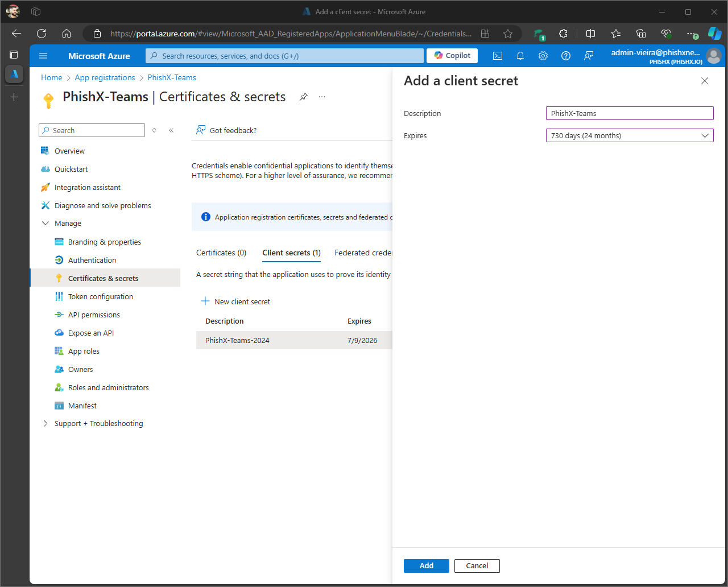Image resolution: width=728 pixels, height=587 pixels.
Task: Open browser Collections icon
Action: (641, 34)
